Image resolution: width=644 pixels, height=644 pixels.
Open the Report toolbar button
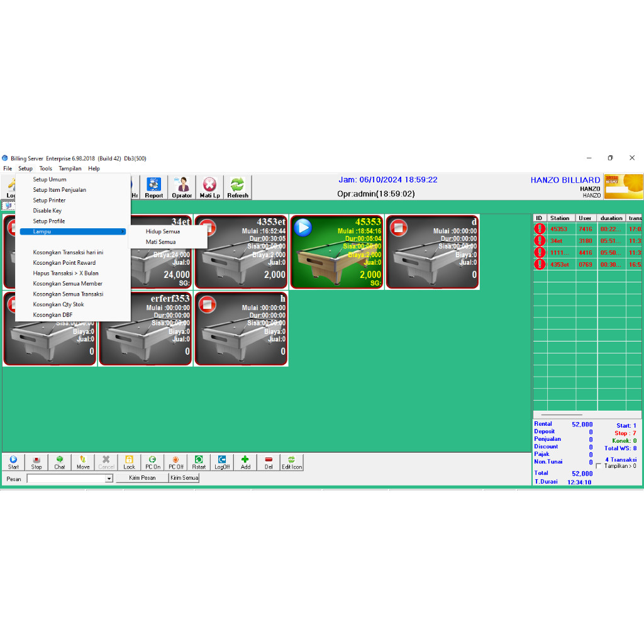[x=153, y=187]
